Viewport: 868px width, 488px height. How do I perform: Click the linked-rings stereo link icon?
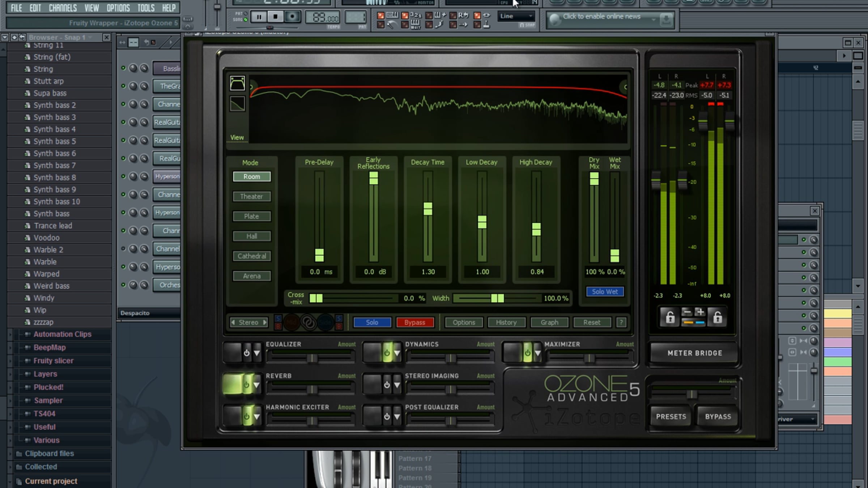pyautogui.click(x=309, y=322)
